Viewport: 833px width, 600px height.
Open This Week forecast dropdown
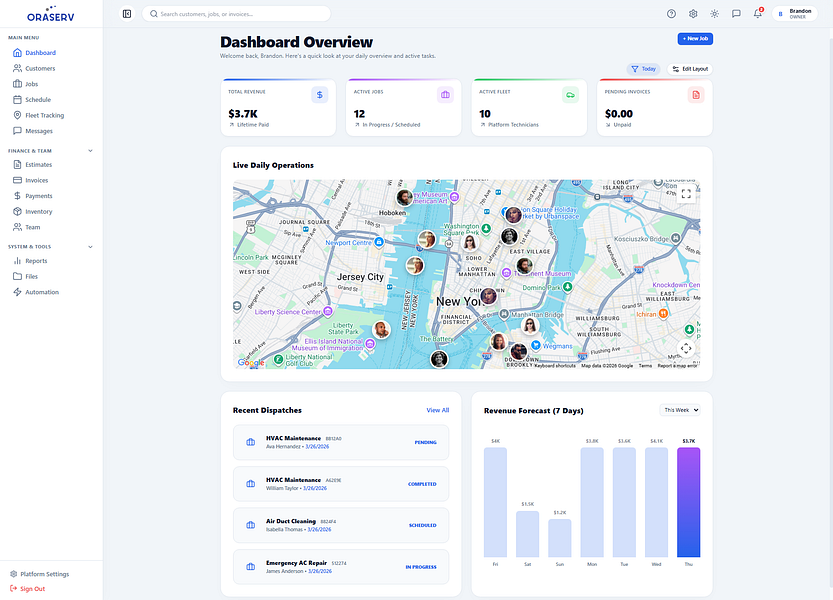tap(680, 410)
